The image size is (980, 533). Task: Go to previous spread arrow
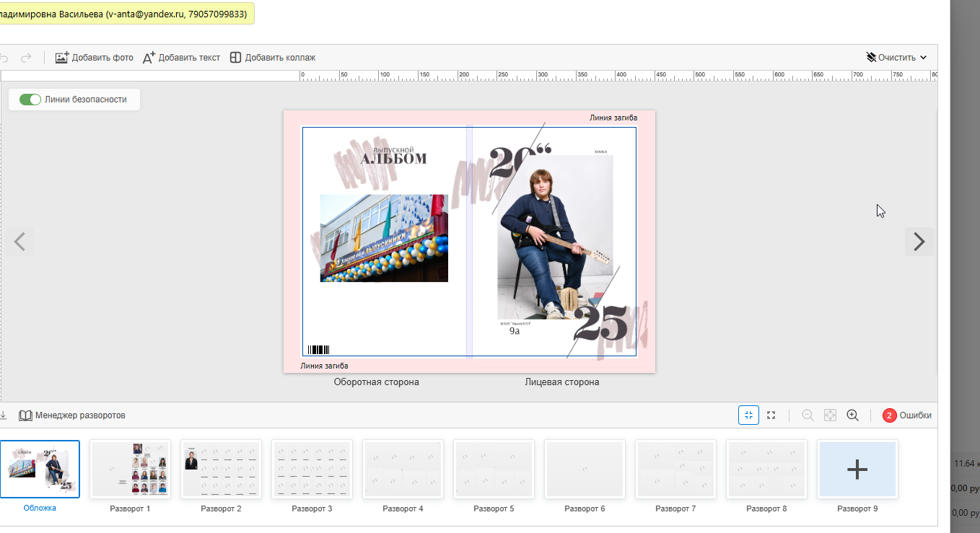coord(19,242)
